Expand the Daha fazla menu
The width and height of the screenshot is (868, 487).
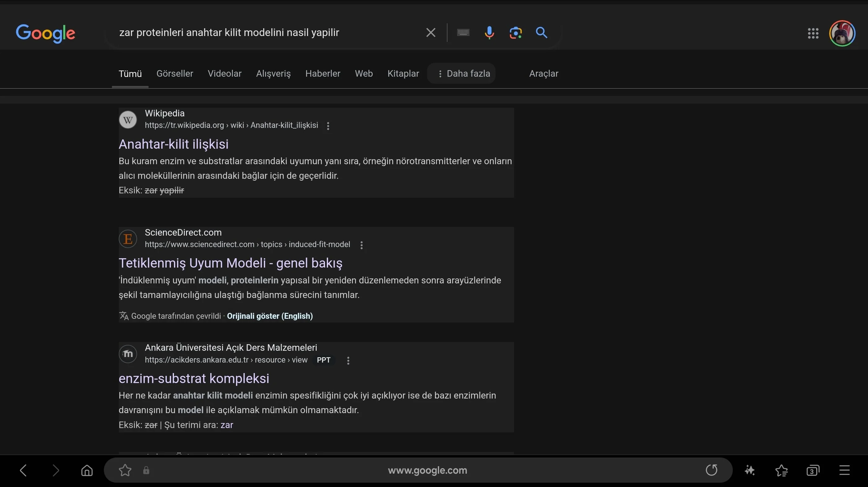(x=461, y=74)
